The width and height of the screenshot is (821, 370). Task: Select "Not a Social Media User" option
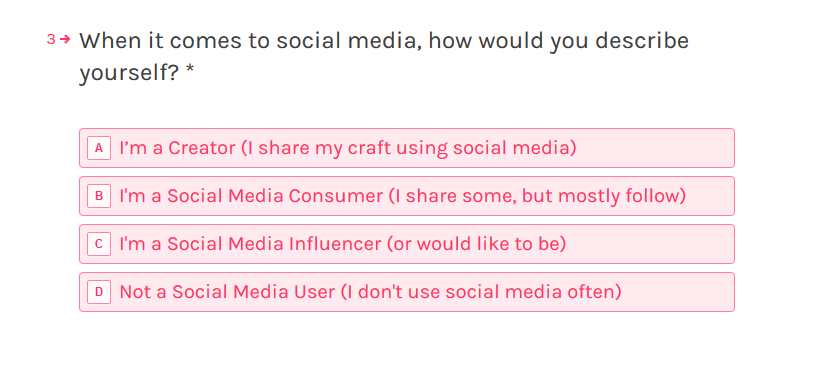click(x=407, y=292)
